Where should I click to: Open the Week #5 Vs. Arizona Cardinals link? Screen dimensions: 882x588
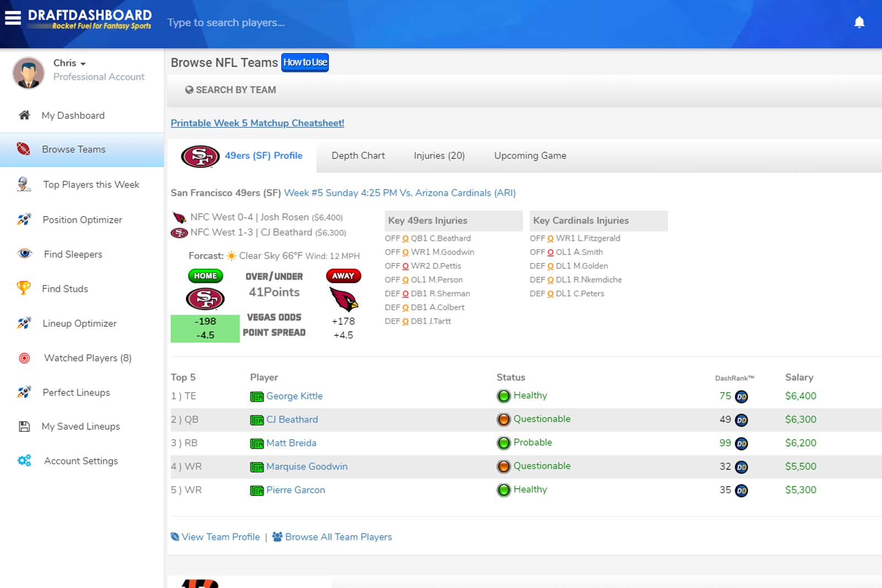(x=400, y=193)
